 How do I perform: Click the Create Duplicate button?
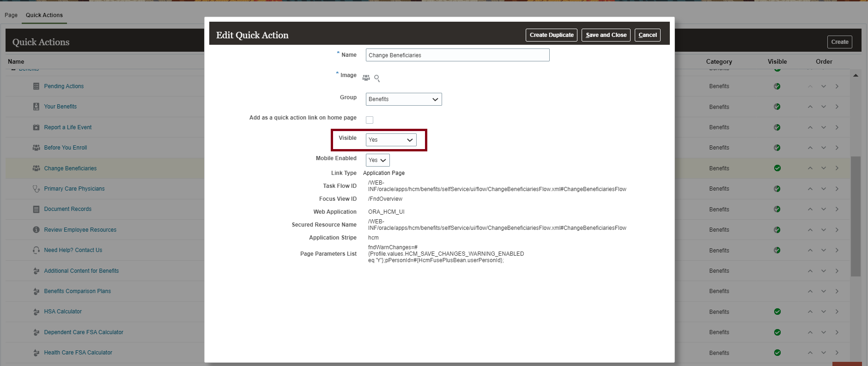552,35
